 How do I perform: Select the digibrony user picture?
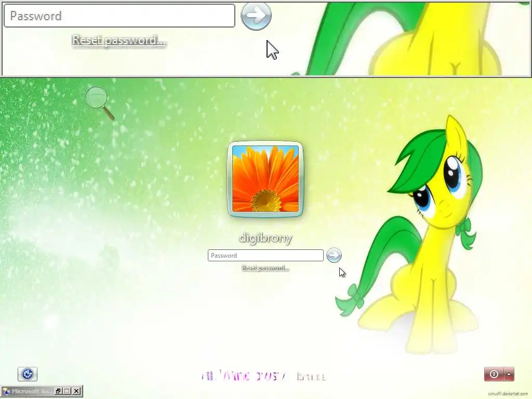265,179
